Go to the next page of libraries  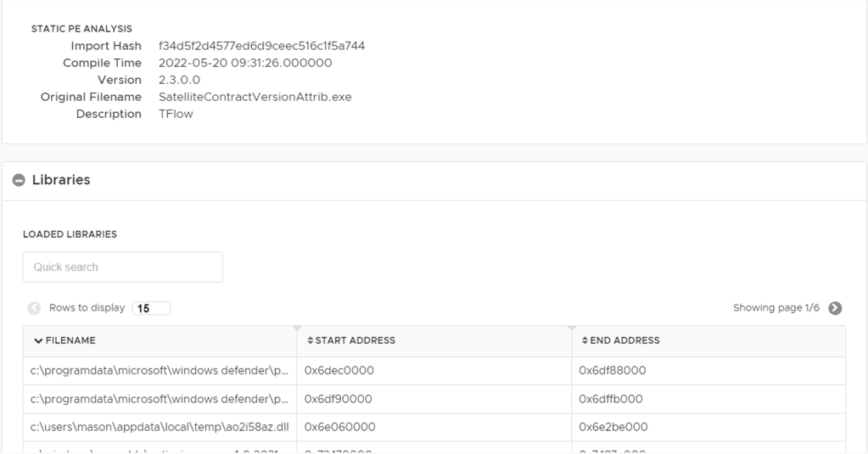coord(835,308)
